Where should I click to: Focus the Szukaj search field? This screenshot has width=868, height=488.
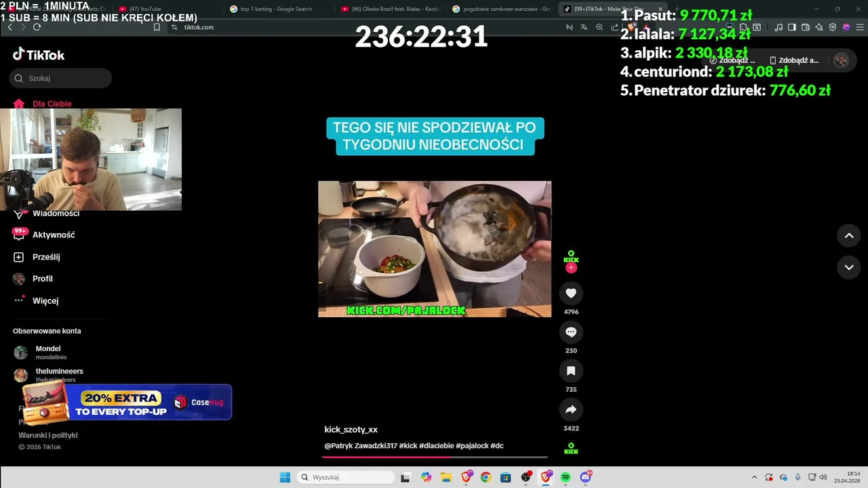click(x=61, y=78)
